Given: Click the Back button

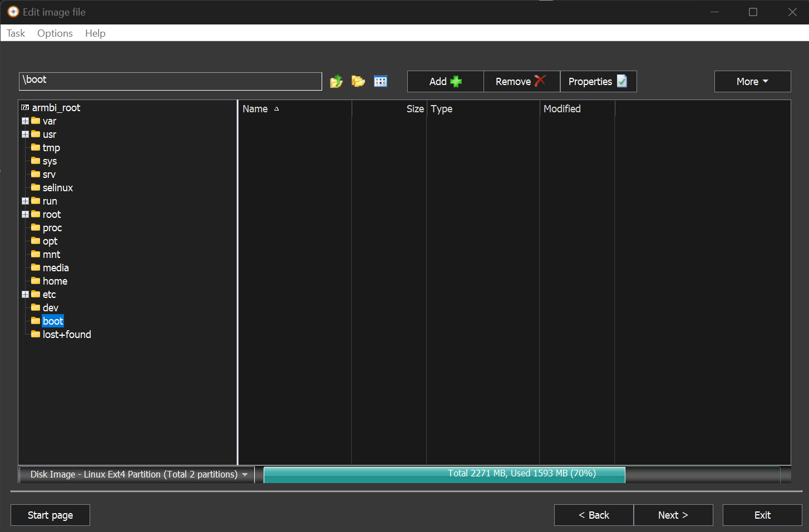Looking at the screenshot, I should pyautogui.click(x=594, y=515).
